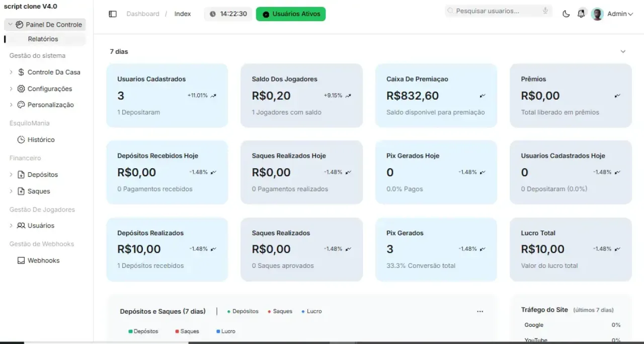Select the Controle Da Casa dollar icon
The height and width of the screenshot is (344, 644).
(20, 72)
